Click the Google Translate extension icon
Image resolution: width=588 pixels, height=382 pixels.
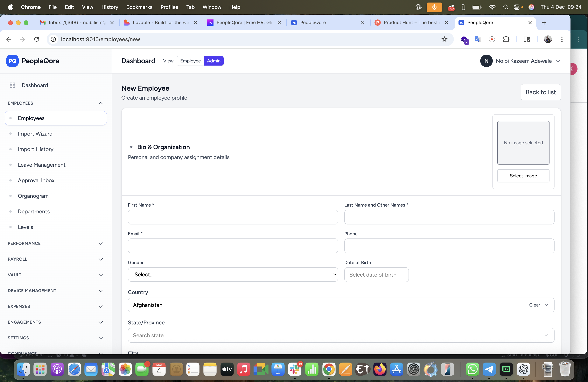pos(478,39)
